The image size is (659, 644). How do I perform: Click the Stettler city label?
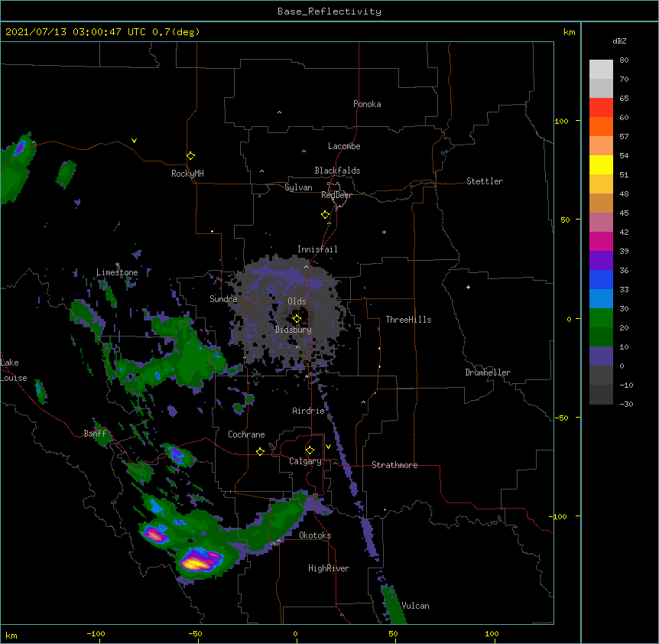tap(485, 181)
